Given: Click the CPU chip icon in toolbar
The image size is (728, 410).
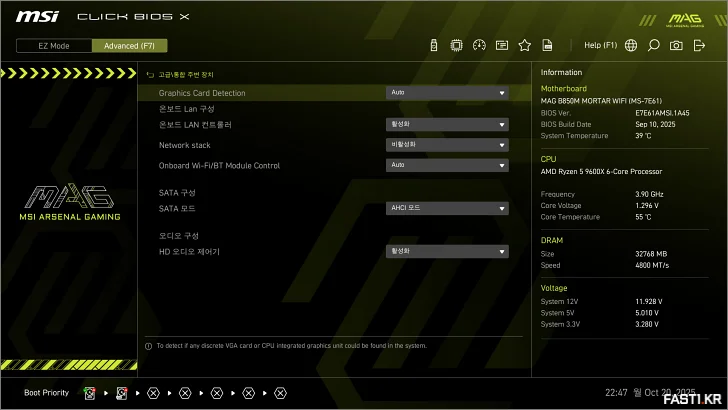Looking at the screenshot, I should point(456,46).
